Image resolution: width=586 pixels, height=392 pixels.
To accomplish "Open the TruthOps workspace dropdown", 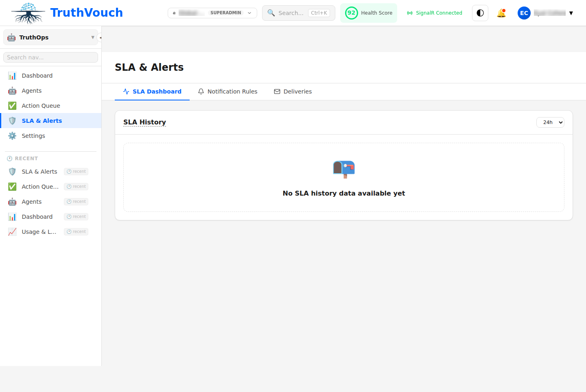I will click(50, 37).
